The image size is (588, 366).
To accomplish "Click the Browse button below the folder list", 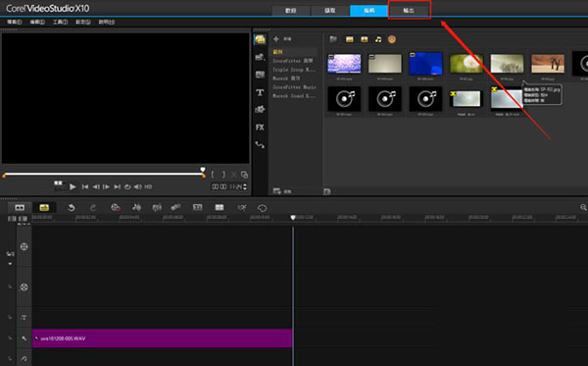I will (x=282, y=191).
